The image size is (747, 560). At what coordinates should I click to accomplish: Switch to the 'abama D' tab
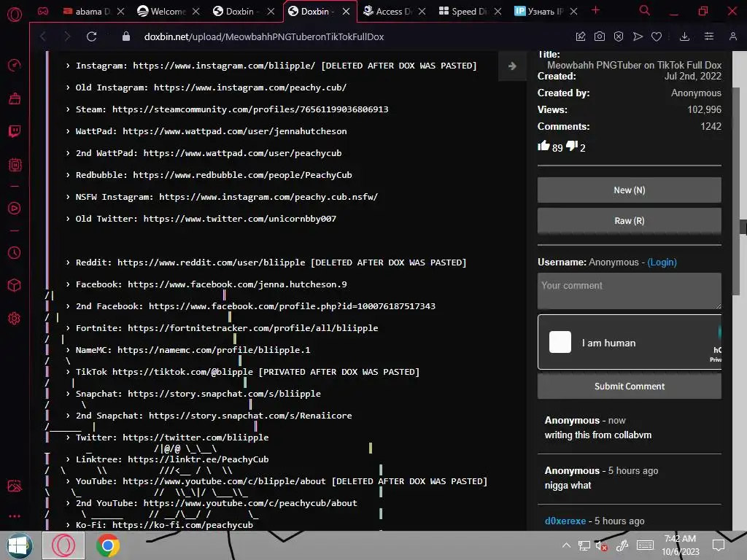88,12
